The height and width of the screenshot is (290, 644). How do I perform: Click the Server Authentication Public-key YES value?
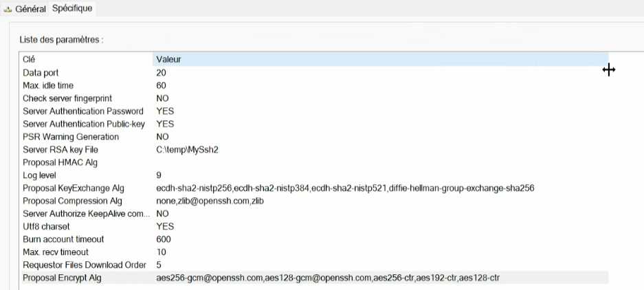click(x=165, y=124)
